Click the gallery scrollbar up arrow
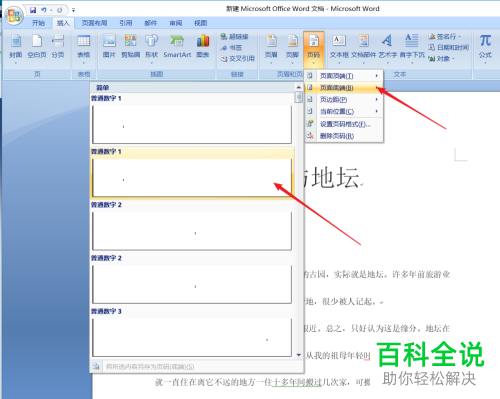Screen dimensions: 500x399 coord(299,87)
